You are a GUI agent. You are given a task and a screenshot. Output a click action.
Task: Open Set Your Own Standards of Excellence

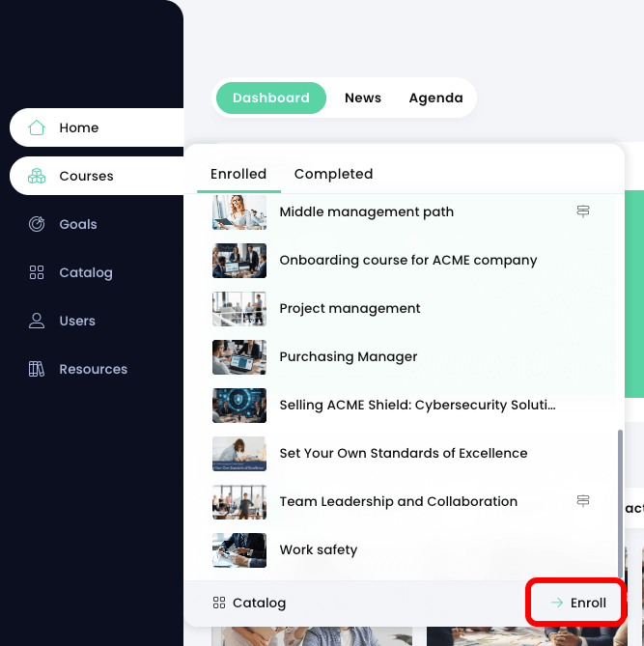[x=404, y=453]
